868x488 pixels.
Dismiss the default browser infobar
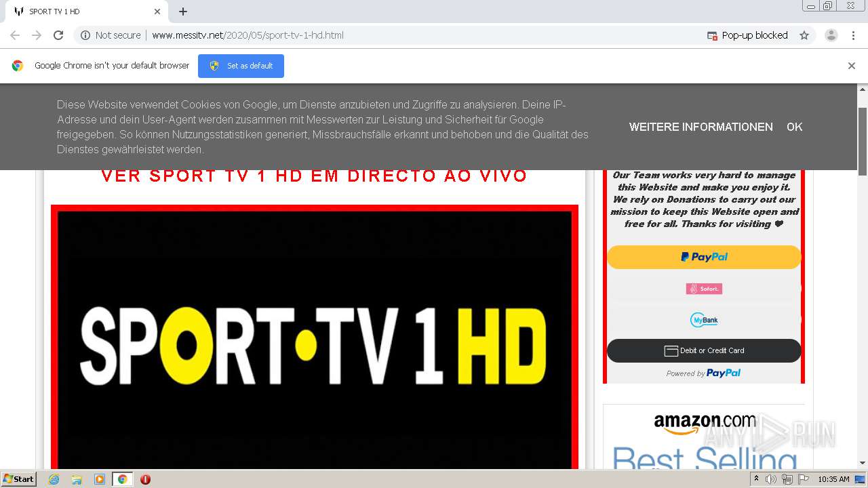tap(852, 66)
